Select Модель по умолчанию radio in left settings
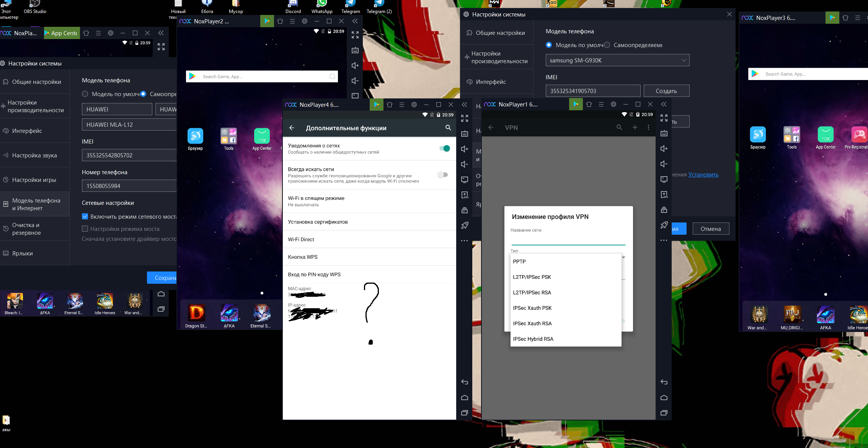 point(85,94)
